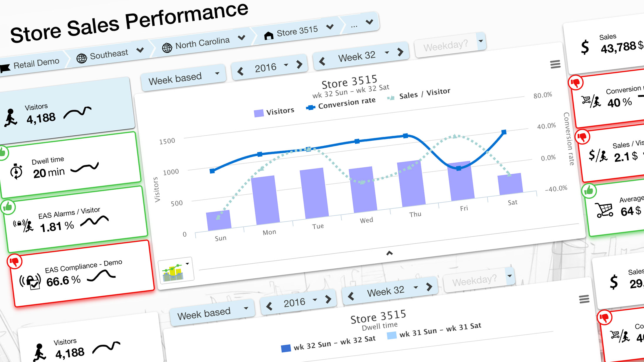Screen dimensions: 644x362
Task: Open the upper chart hamburger menu
Action: click(555, 64)
